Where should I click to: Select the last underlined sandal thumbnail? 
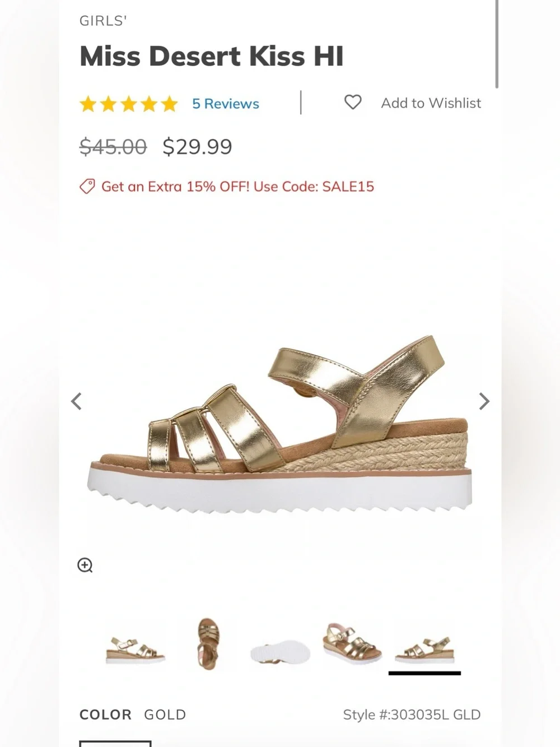[424, 650]
